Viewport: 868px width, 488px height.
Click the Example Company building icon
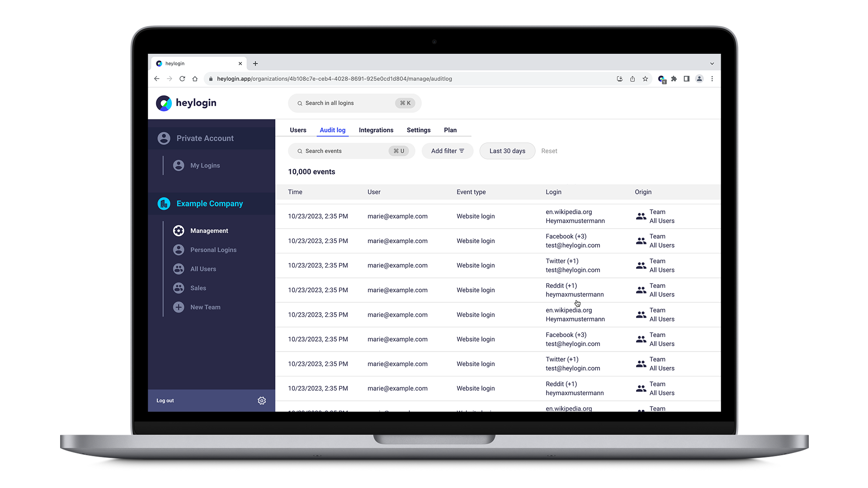pos(164,204)
